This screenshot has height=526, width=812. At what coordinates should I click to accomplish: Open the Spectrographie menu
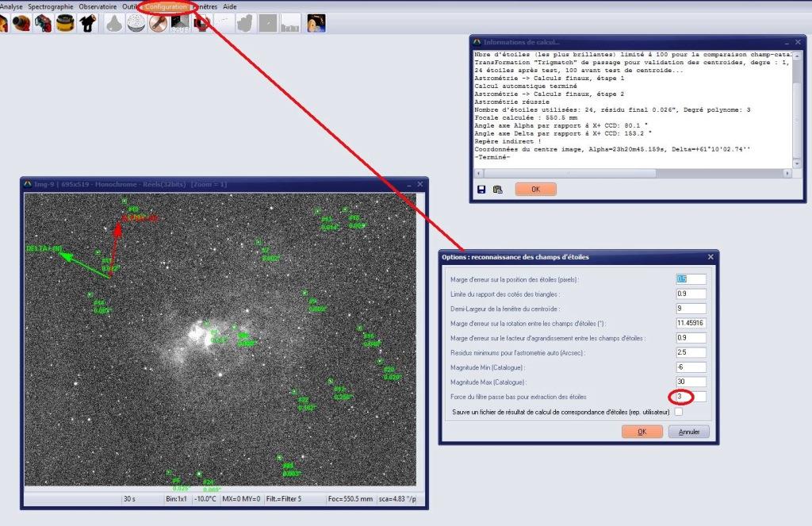(x=50, y=6)
